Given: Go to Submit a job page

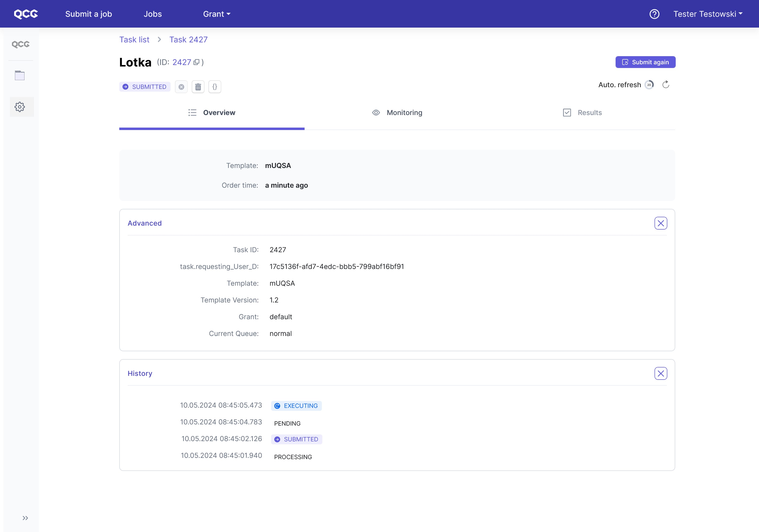Looking at the screenshot, I should 89,14.
